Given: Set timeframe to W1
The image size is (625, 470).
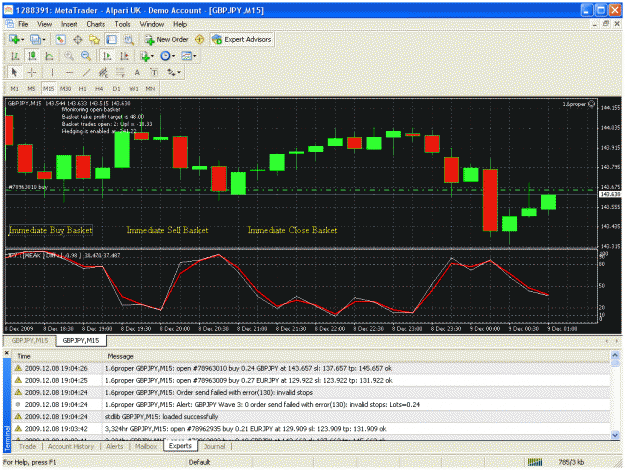Looking at the screenshot, I should [x=134, y=89].
